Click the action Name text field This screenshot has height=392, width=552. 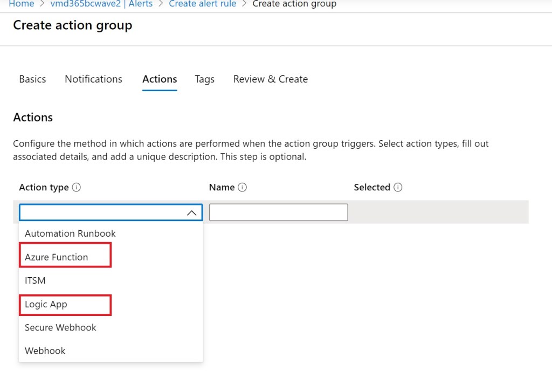tap(278, 212)
